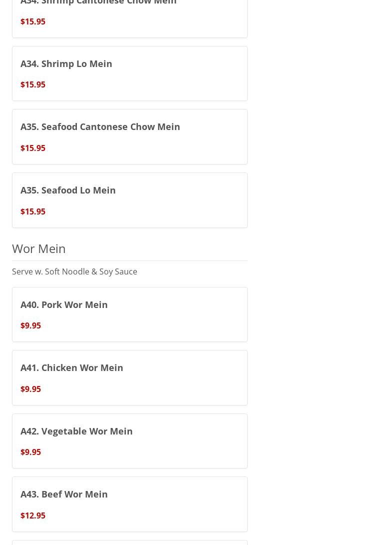Viewport: 392px width, 545px height.
Task: Click the price under Vegetable Wor Mein
Action: click(x=31, y=452)
